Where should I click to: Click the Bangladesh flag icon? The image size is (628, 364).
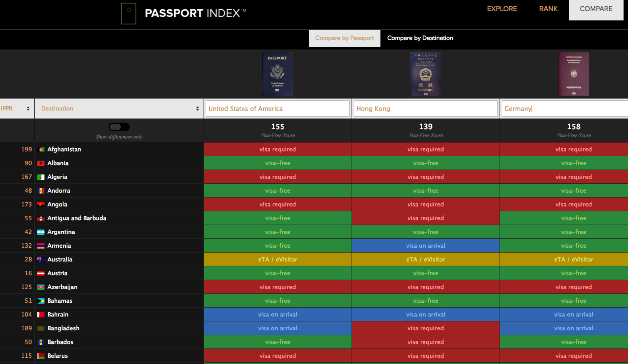[41, 328]
